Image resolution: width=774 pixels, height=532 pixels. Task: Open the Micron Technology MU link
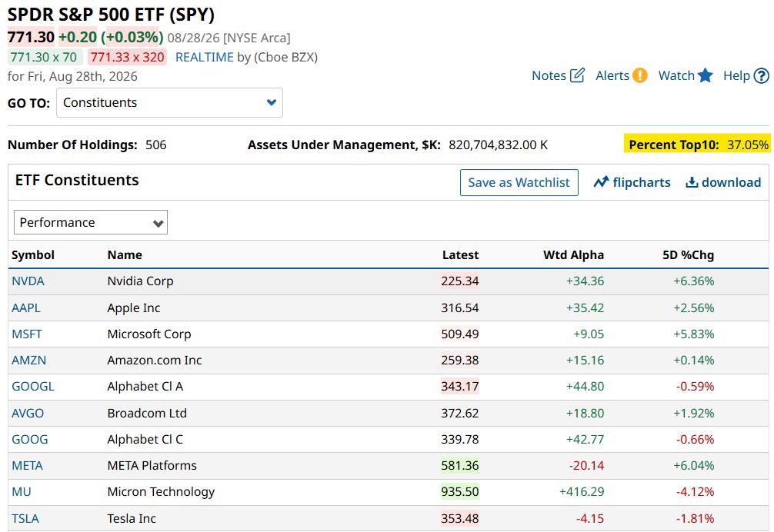pyautogui.click(x=22, y=491)
